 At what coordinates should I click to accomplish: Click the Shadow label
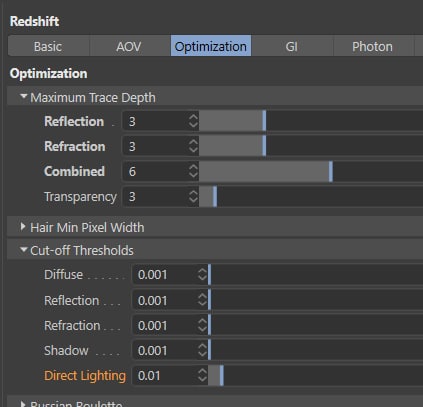click(66, 351)
